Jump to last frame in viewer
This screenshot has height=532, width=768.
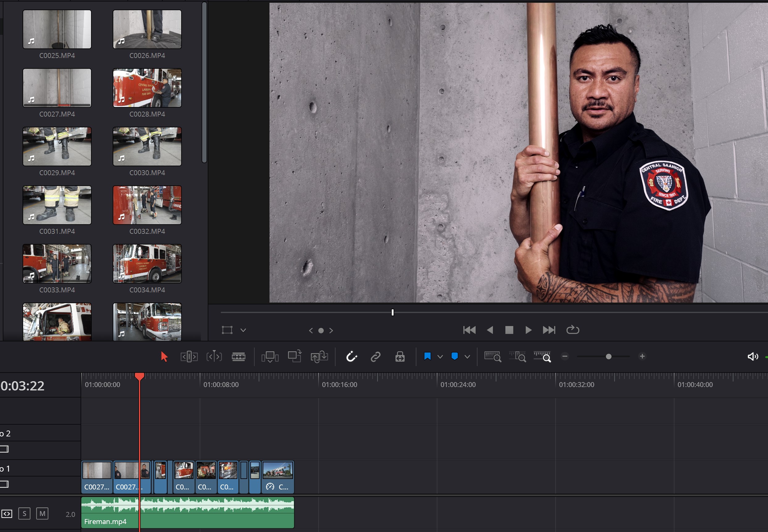(549, 330)
